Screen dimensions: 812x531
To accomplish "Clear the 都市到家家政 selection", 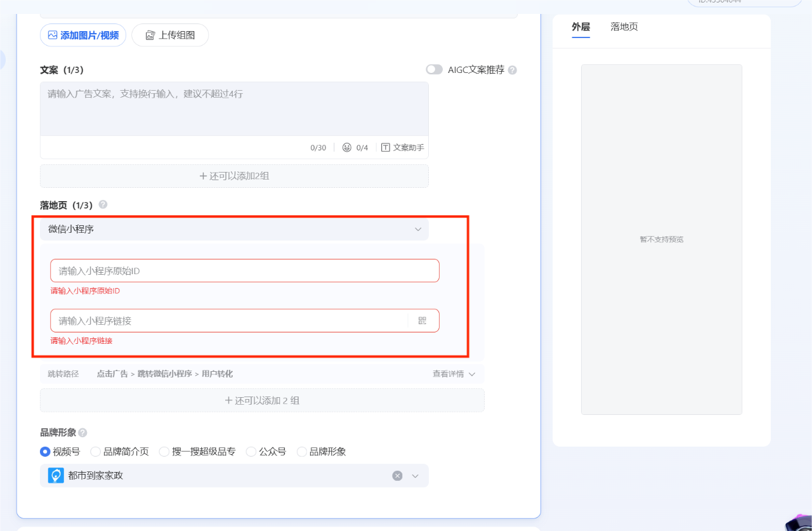I will click(397, 476).
